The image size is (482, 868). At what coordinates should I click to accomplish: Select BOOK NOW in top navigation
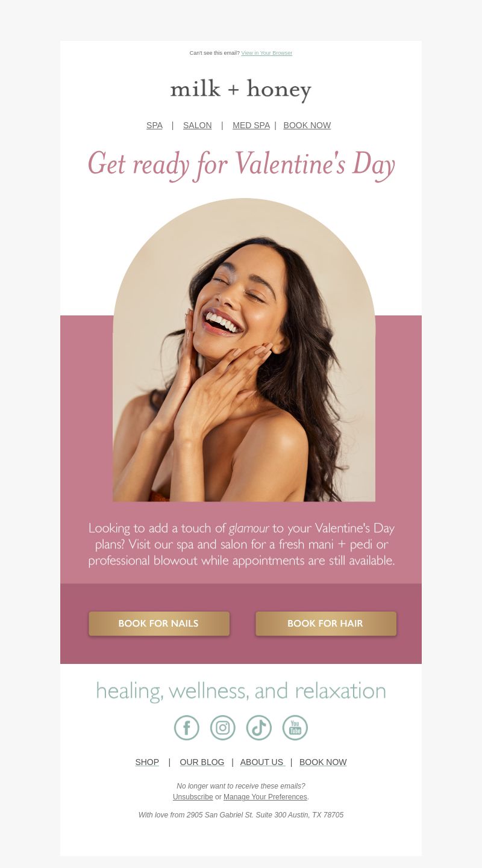(307, 125)
